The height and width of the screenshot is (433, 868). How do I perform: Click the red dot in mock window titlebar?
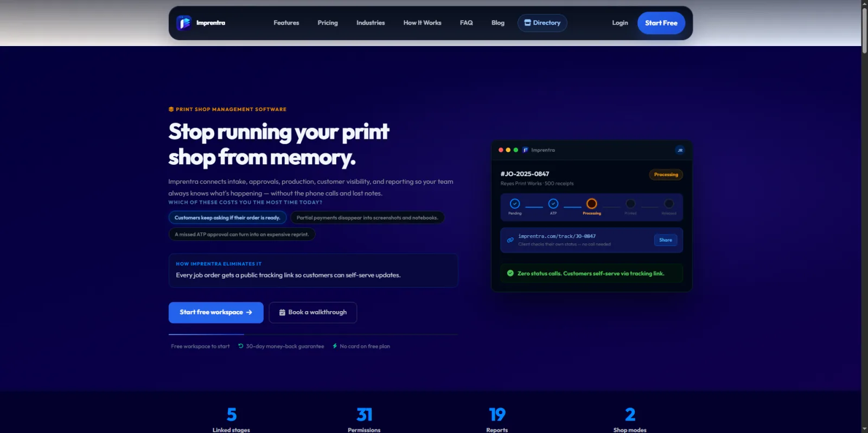(x=501, y=150)
